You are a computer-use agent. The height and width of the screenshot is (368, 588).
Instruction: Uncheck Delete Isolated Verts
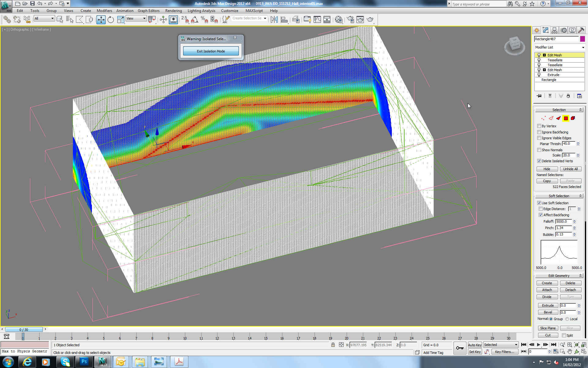click(539, 161)
